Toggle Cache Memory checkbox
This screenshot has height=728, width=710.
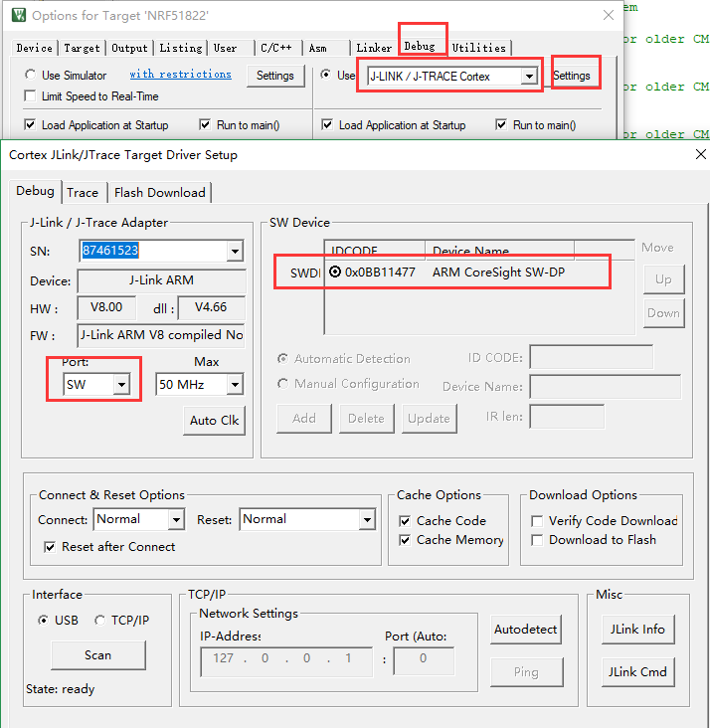tap(405, 540)
